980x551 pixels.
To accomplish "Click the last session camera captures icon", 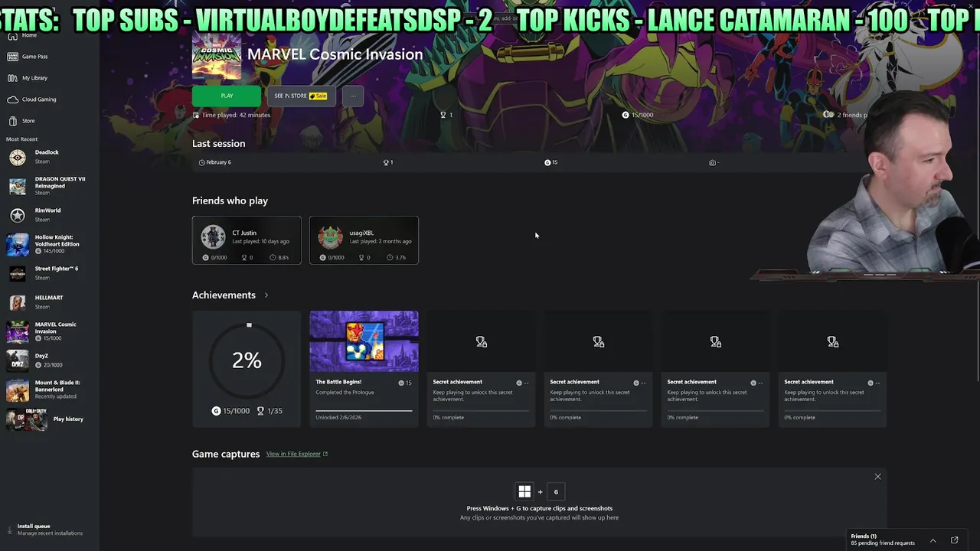I will tap(712, 162).
